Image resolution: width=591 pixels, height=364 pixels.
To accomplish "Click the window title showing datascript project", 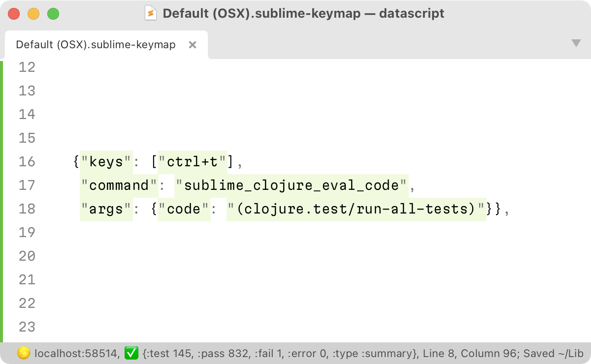I will point(304,13).
